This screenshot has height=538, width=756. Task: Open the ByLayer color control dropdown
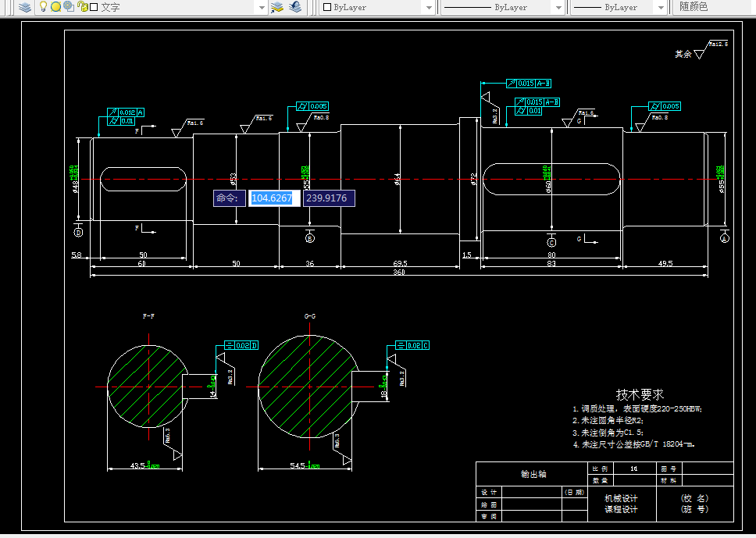[428, 7]
